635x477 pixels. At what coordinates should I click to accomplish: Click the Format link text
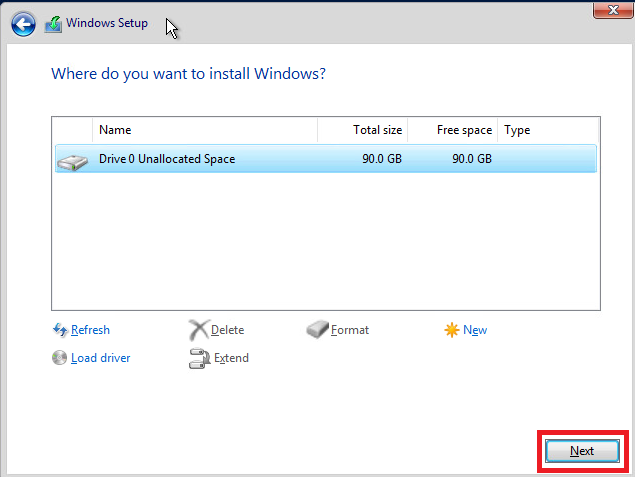pyautogui.click(x=350, y=330)
